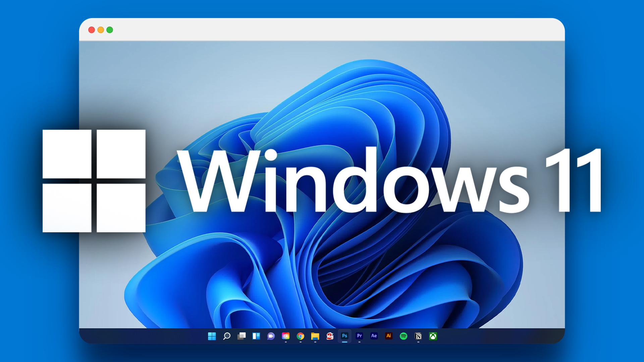The height and width of the screenshot is (362, 644).
Task: Launch Premiere Pro from the taskbar
Action: pyautogui.click(x=360, y=336)
